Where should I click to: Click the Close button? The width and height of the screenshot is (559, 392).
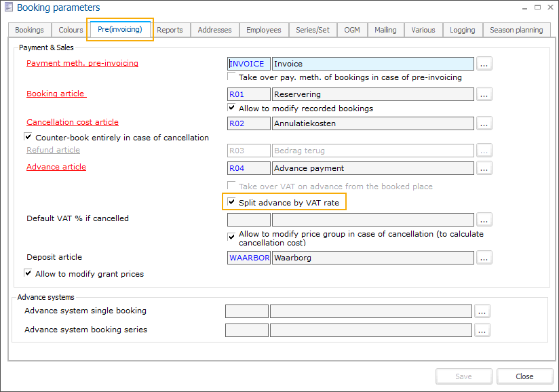pyautogui.click(x=524, y=376)
